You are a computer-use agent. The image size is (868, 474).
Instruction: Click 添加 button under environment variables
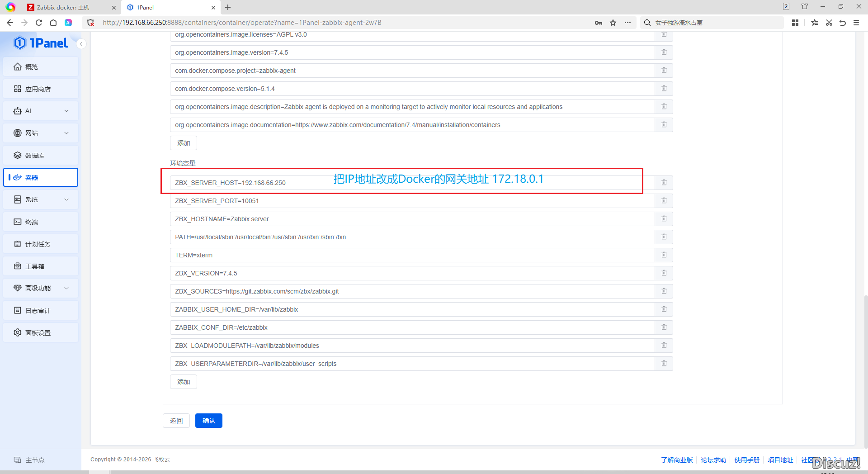[x=184, y=382]
